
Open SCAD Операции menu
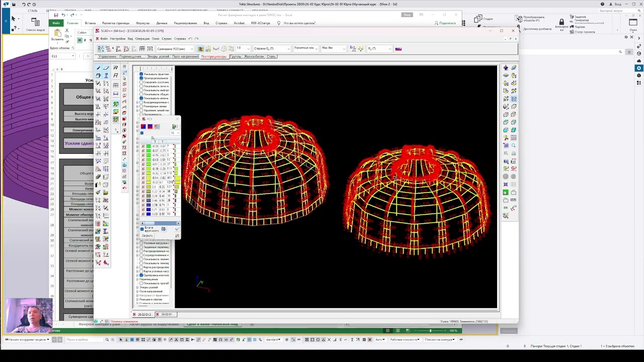point(142,39)
